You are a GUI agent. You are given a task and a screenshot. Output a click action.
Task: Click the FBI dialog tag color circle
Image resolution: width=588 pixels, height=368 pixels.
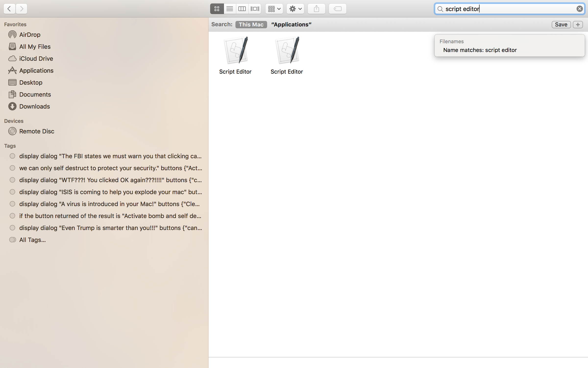12,156
